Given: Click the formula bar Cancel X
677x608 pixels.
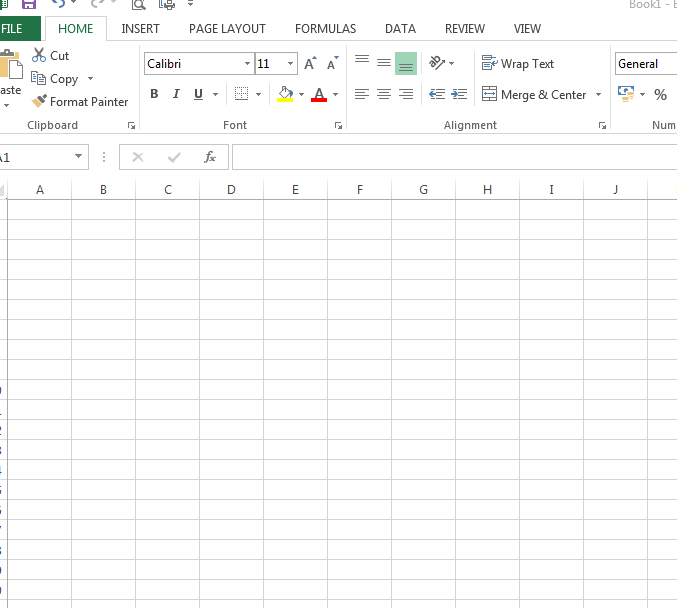Looking at the screenshot, I should coord(138,157).
